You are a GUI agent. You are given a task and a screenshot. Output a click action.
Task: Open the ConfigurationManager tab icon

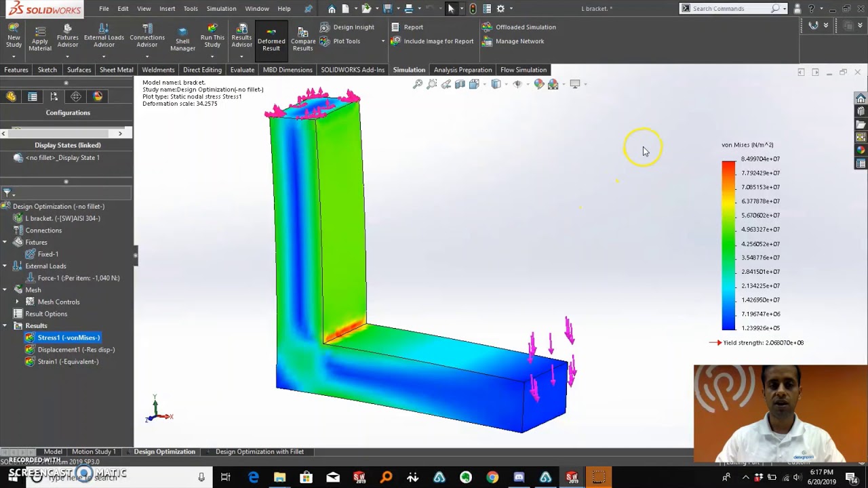[x=54, y=97]
